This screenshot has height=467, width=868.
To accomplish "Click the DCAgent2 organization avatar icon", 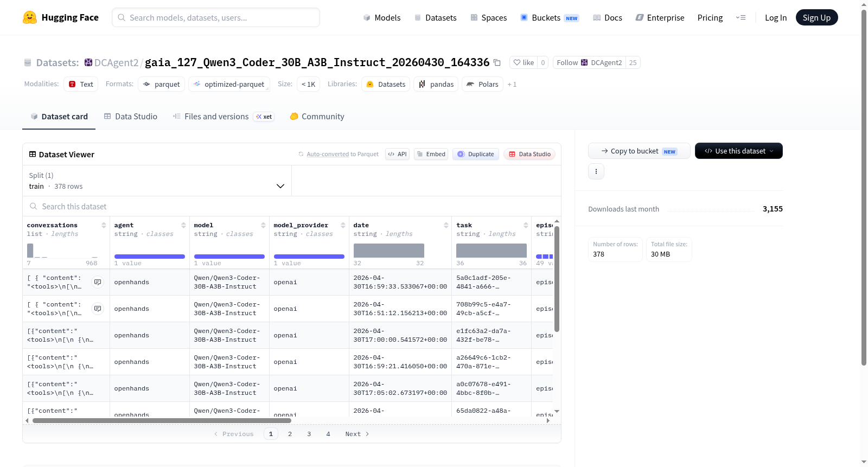I will [88, 62].
